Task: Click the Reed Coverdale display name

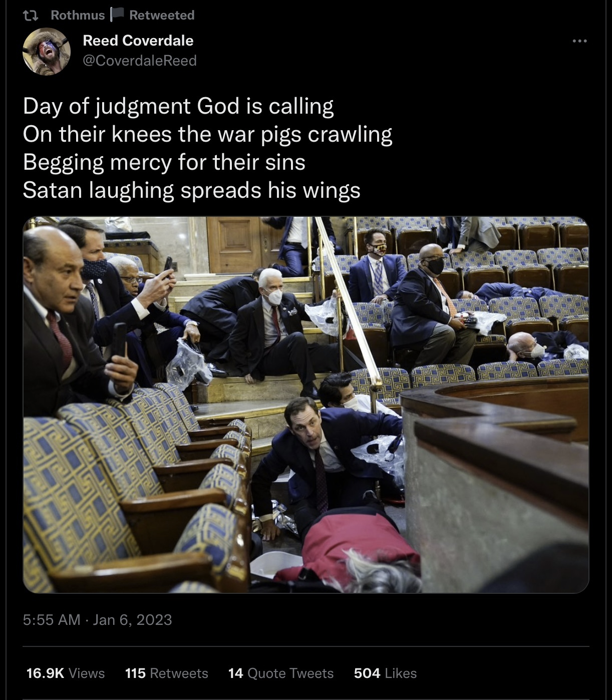Action: tap(138, 41)
